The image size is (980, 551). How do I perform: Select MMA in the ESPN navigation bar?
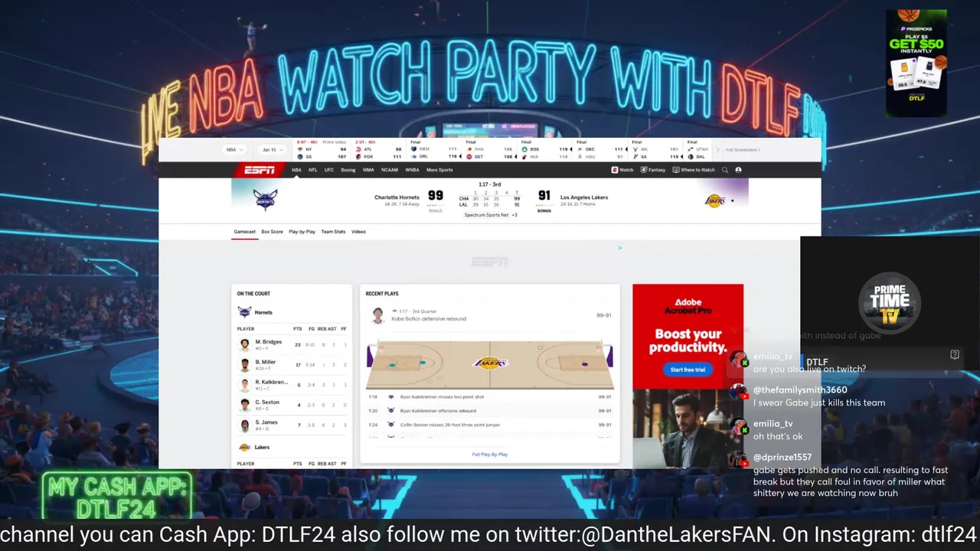[368, 170]
